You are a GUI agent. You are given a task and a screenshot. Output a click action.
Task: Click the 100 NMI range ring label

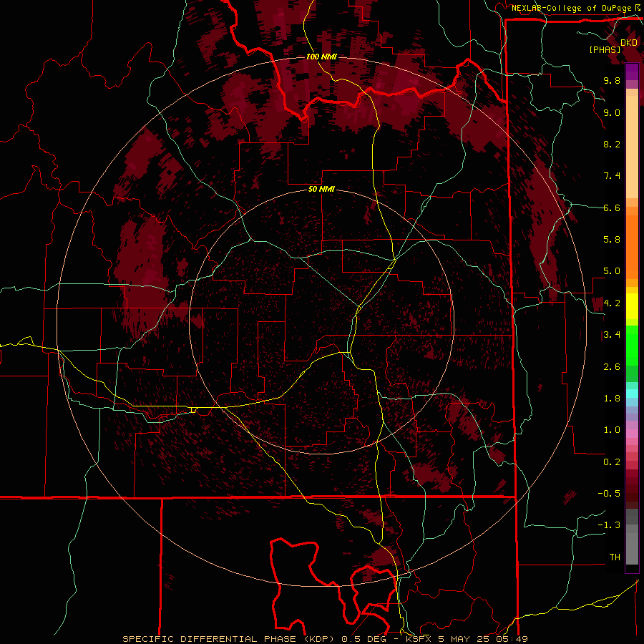click(321, 57)
